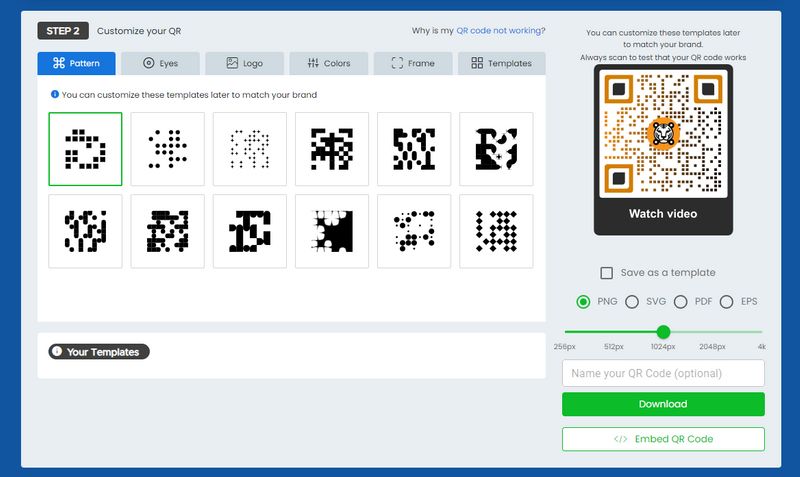The image size is (800, 477).
Task: Click the QR code preview image
Action: (x=663, y=133)
